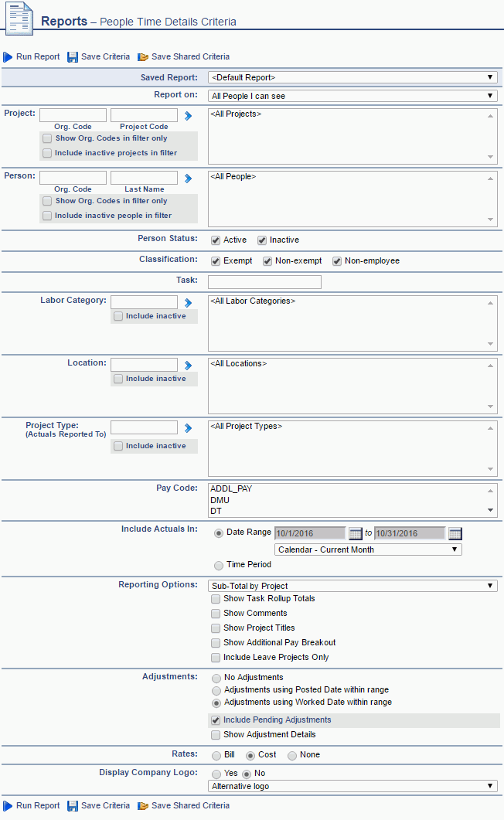Check Include inactive for Location

click(x=118, y=379)
